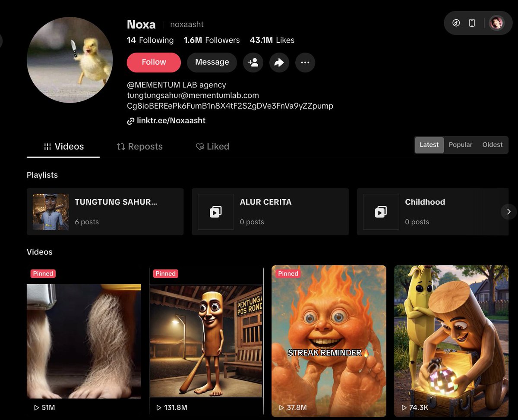
Task: Click the tungtungsahur@mementumlab.com email text
Action: pos(193,95)
